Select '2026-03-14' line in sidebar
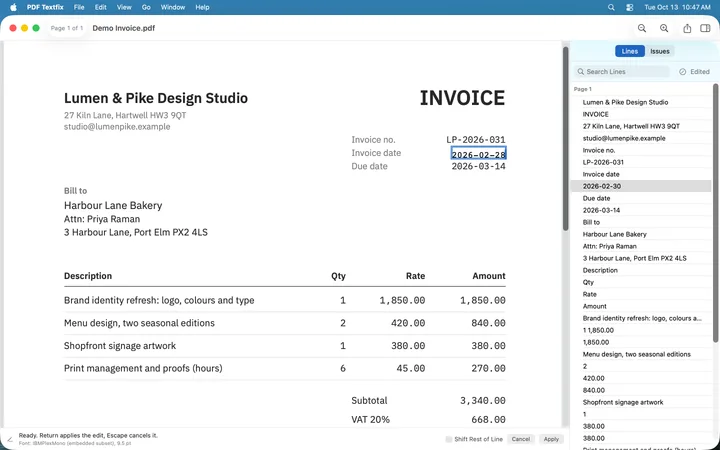 (641, 210)
